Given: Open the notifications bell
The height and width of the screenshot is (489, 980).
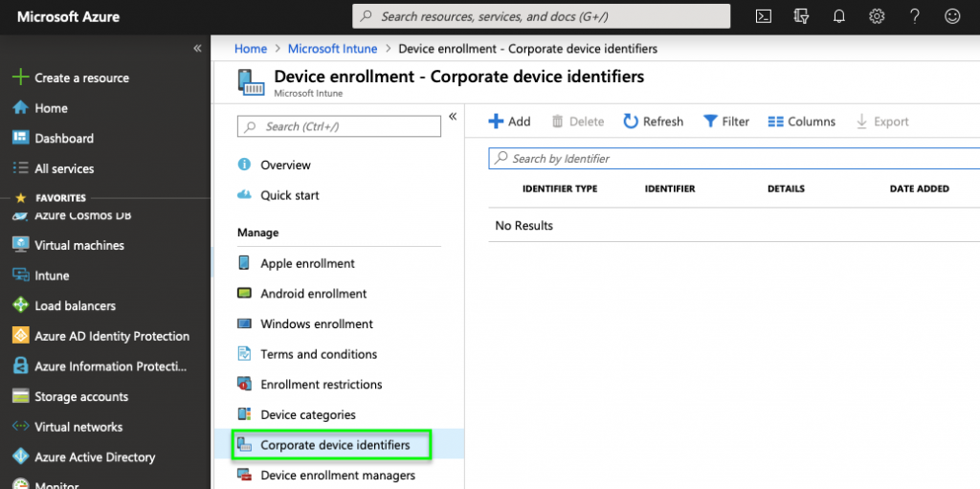Looking at the screenshot, I should click(838, 17).
